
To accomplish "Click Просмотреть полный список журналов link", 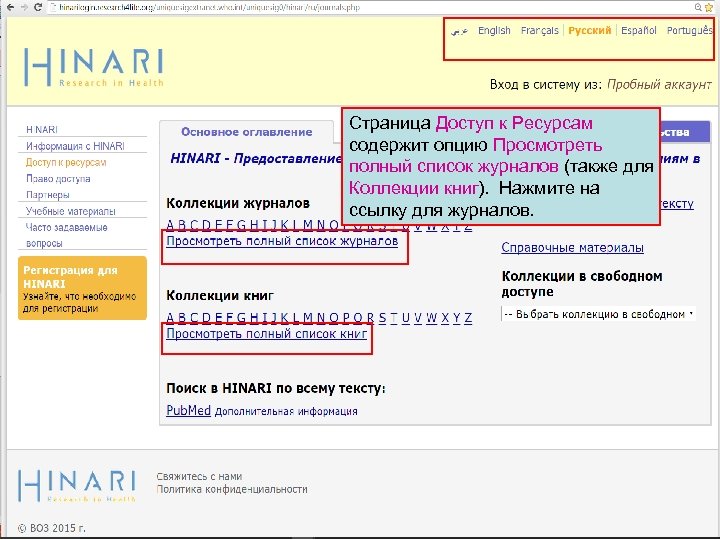I will click(x=282, y=241).
